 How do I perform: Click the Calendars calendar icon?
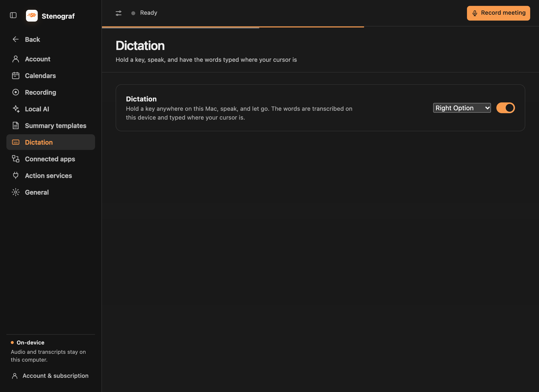coord(16,76)
